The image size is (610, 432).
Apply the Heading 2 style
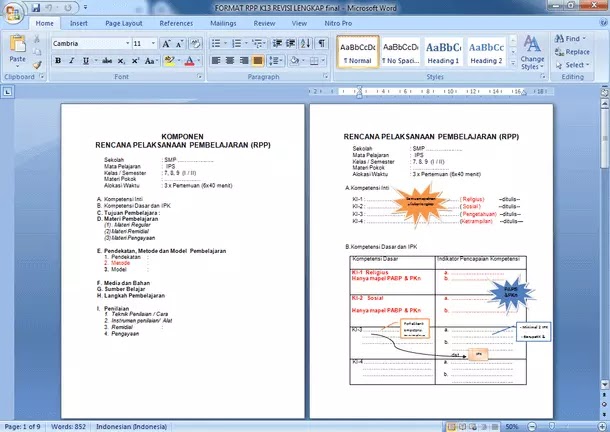486,52
